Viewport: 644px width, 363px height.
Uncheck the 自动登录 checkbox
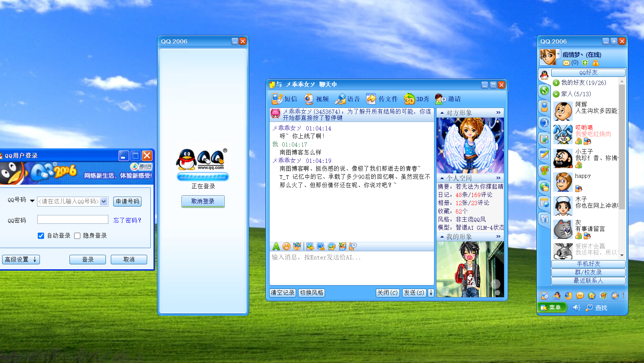pos(41,236)
